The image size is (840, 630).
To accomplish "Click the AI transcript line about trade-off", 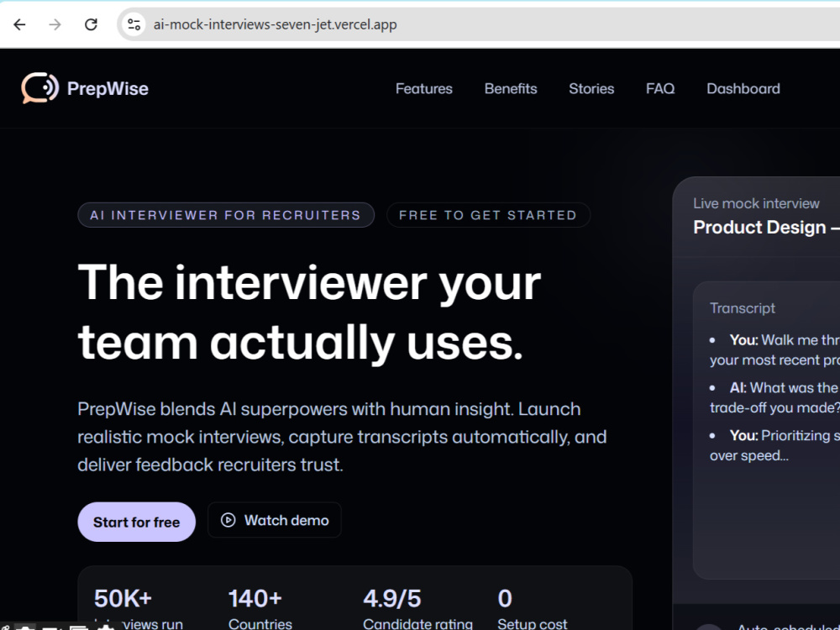I will tap(774, 397).
